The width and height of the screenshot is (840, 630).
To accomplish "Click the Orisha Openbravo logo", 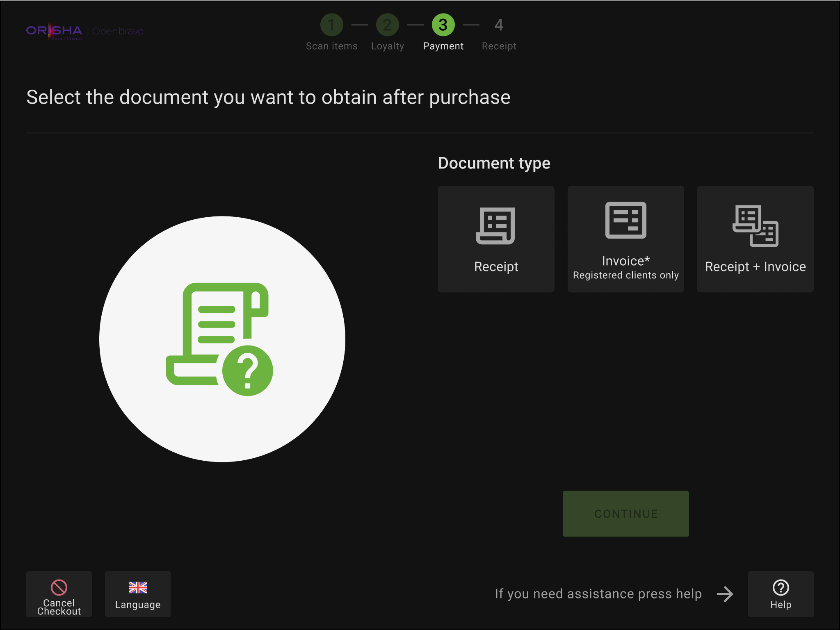I will [x=85, y=31].
